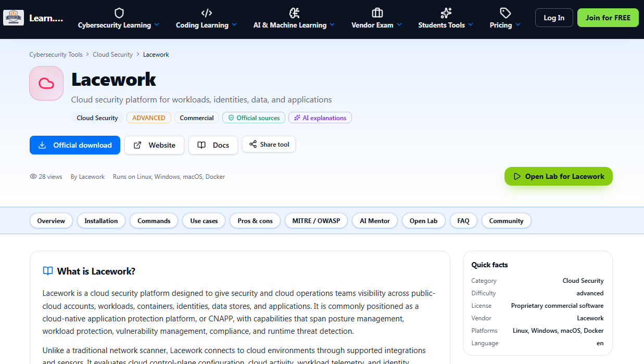Select the Open Lab tab
The height and width of the screenshot is (364, 644).
coord(424,221)
